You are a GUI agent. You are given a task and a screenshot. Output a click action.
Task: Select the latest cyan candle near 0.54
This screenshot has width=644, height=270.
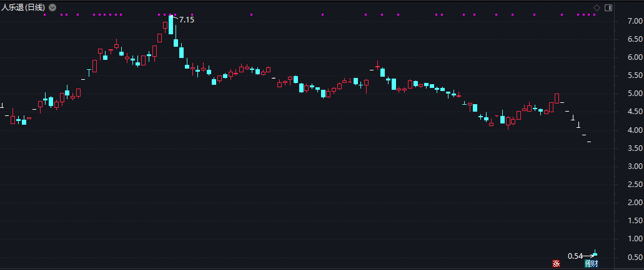(x=595, y=254)
